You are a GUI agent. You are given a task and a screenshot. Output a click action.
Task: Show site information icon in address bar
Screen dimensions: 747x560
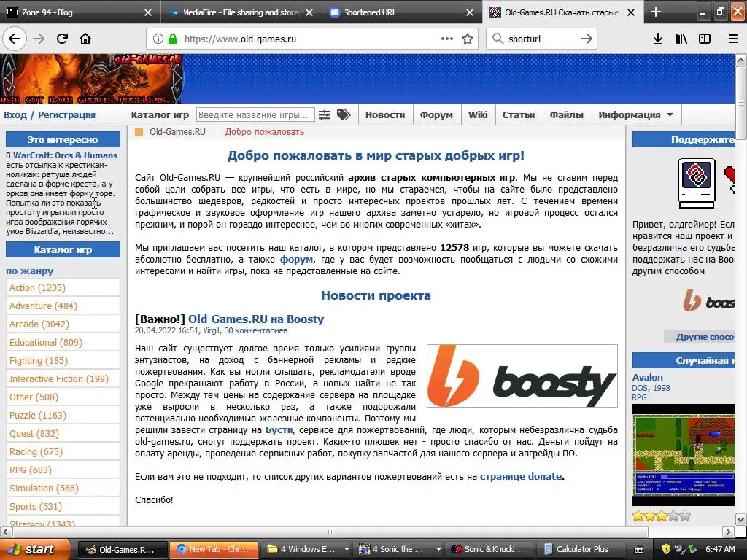pos(158,39)
